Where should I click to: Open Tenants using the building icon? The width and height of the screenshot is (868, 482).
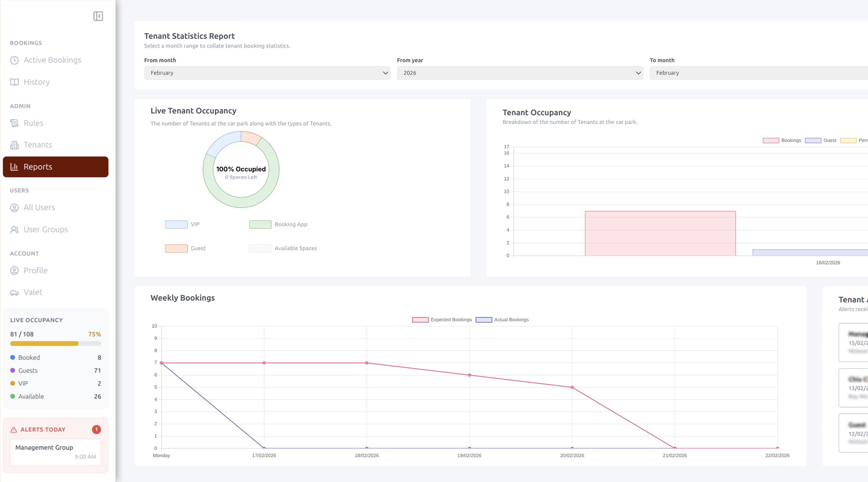click(x=14, y=145)
